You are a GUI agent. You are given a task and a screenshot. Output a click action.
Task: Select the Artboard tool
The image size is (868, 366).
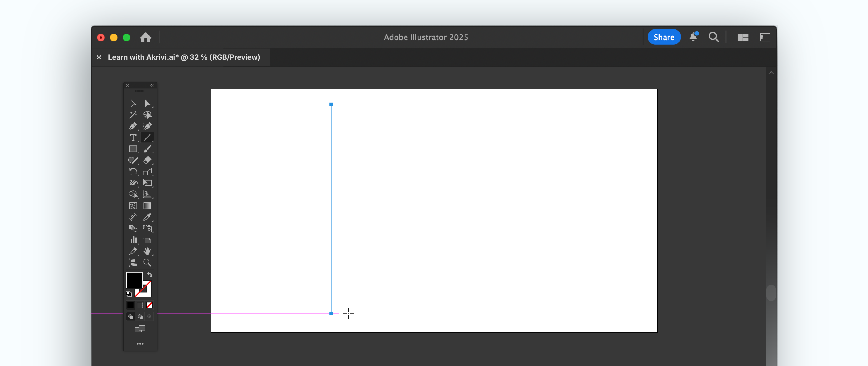click(x=147, y=240)
